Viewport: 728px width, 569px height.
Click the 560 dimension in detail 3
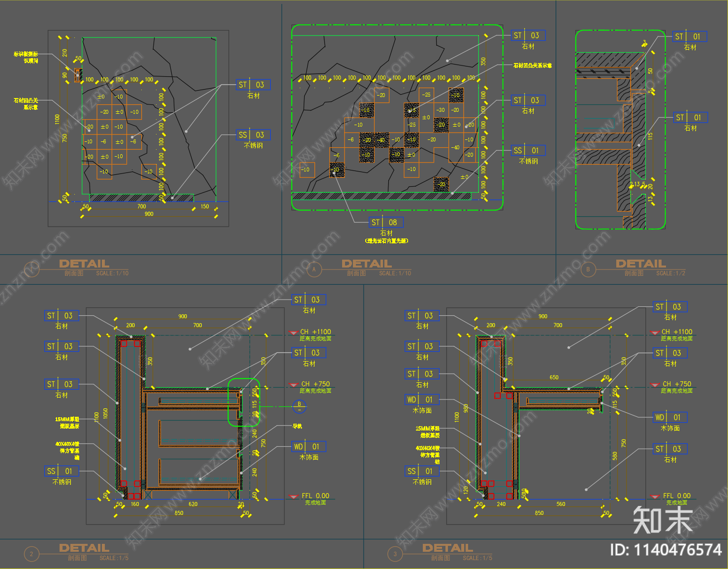coord(561,504)
